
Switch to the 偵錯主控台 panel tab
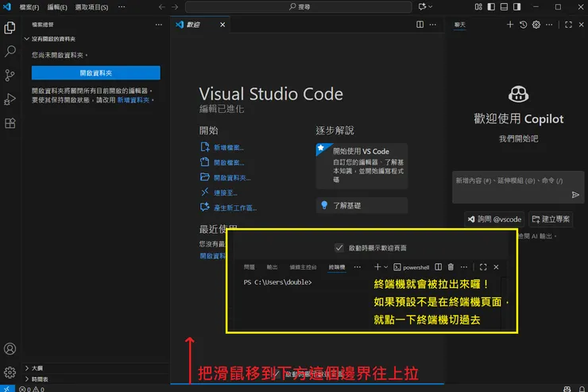[x=303, y=267]
